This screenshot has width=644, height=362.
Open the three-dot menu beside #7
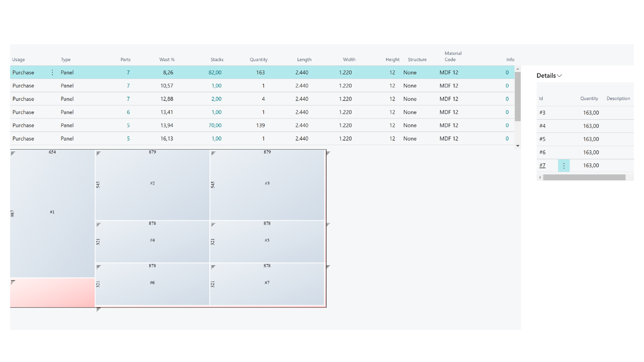coord(563,165)
